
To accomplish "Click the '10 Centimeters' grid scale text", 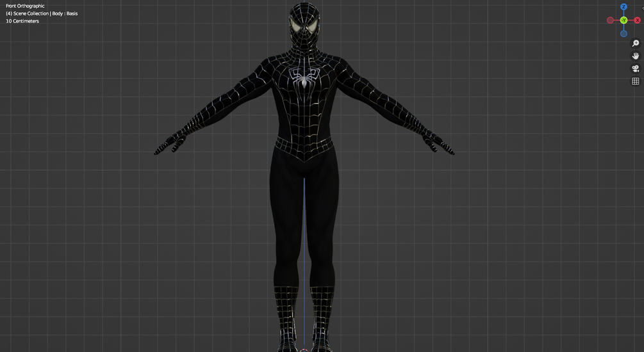I will [22, 21].
